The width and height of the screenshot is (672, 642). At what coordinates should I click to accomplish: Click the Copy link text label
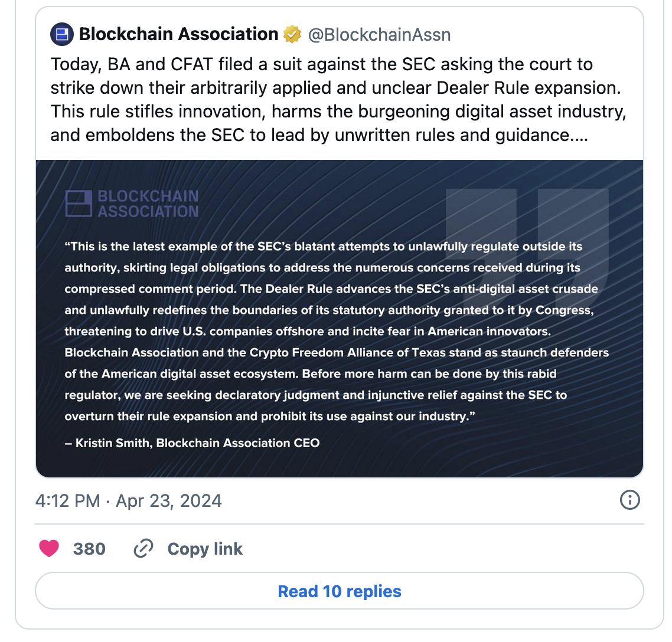[x=205, y=549]
